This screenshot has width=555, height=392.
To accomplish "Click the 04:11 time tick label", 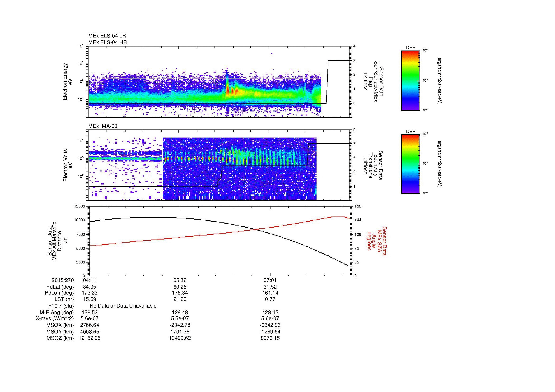I will click(x=90, y=280).
